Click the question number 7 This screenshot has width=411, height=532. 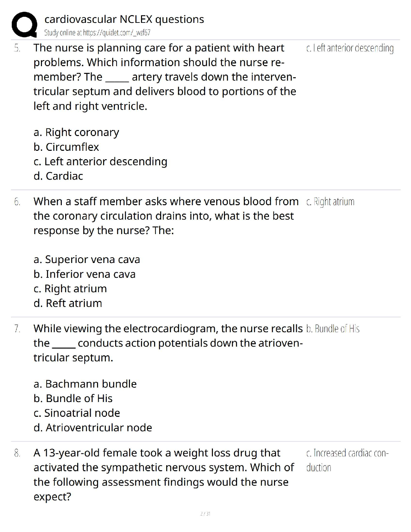click(17, 328)
